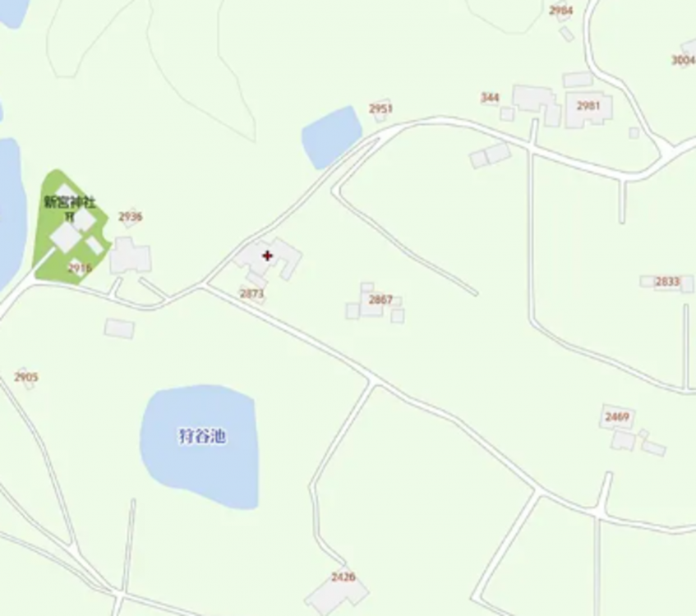Click address number 344

pyautogui.click(x=490, y=98)
